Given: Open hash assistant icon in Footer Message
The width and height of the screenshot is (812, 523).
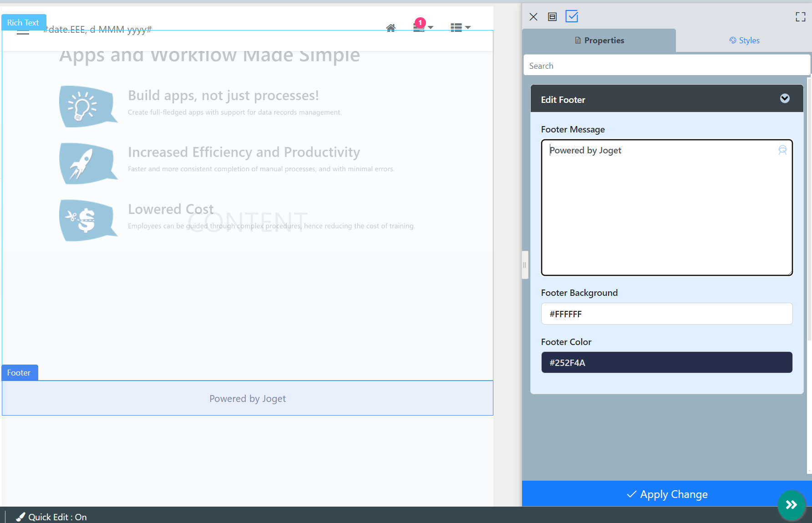Looking at the screenshot, I should point(782,150).
